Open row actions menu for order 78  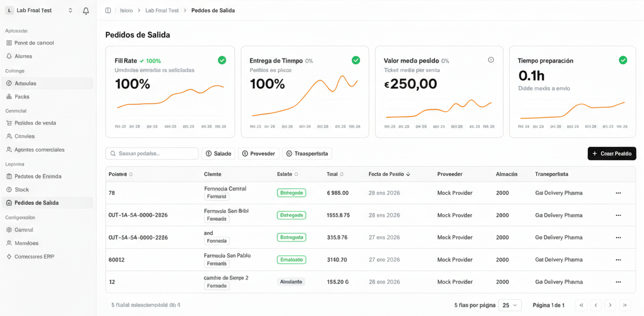pos(618,193)
